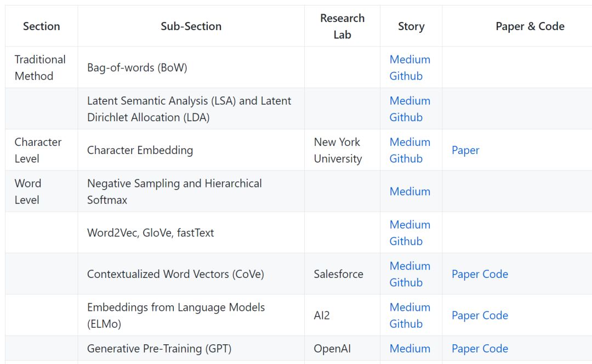This screenshot has width=592, height=364.
Task: Open Github link for CoVe row
Action: (406, 282)
